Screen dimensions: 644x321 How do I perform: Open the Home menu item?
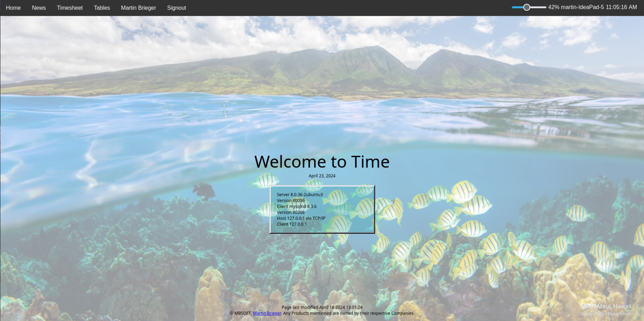point(13,8)
